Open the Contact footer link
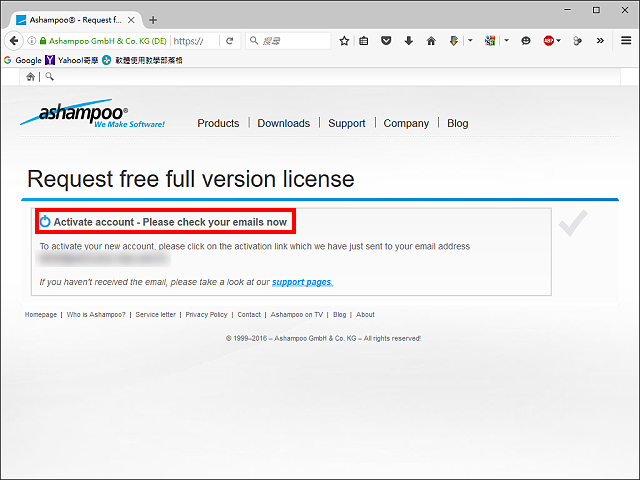 coord(249,315)
